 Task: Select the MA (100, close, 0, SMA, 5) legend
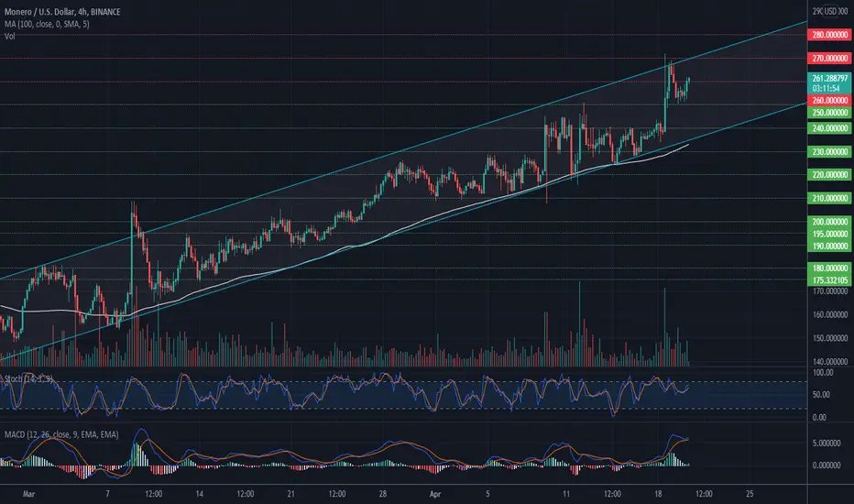[x=47, y=24]
